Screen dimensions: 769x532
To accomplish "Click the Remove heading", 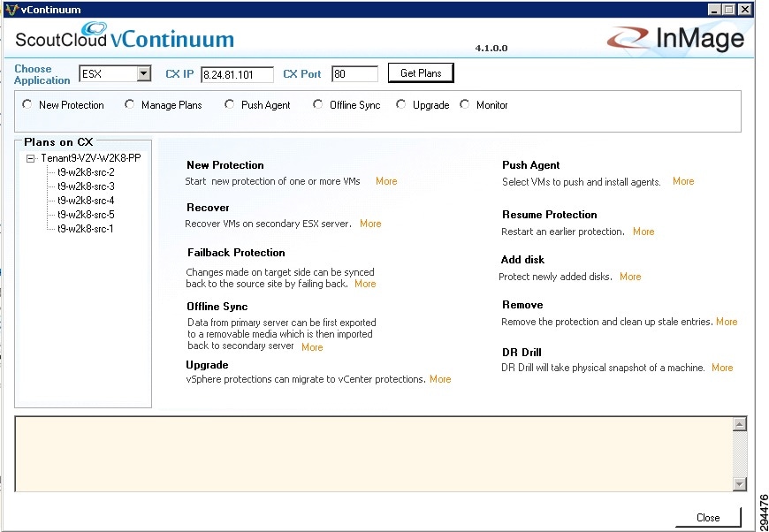I will 522,305.
